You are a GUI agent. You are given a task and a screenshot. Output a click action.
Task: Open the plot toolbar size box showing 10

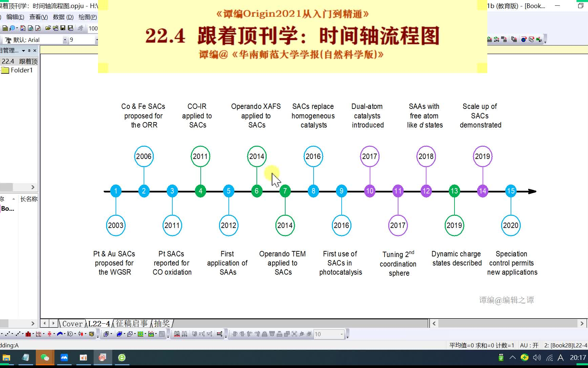(x=329, y=334)
